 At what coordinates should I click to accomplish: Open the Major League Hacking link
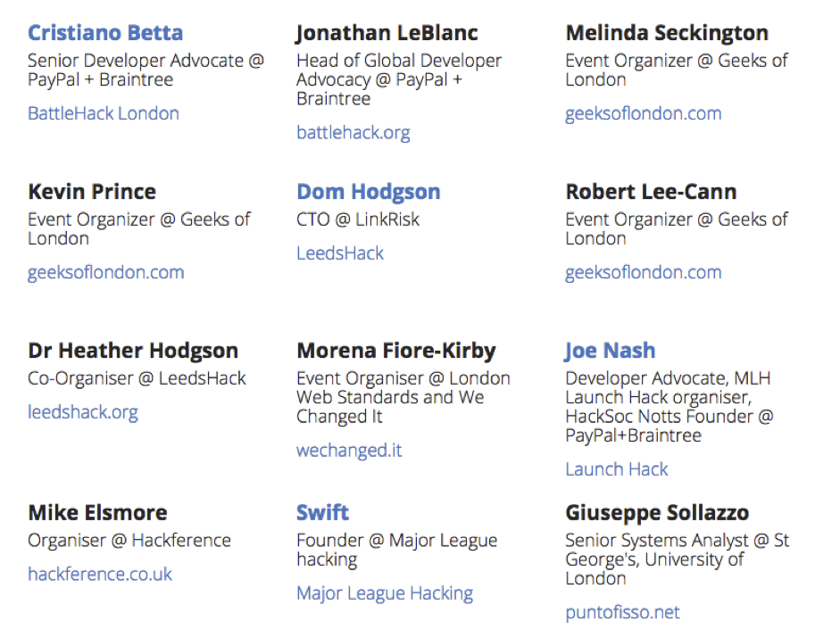385,593
